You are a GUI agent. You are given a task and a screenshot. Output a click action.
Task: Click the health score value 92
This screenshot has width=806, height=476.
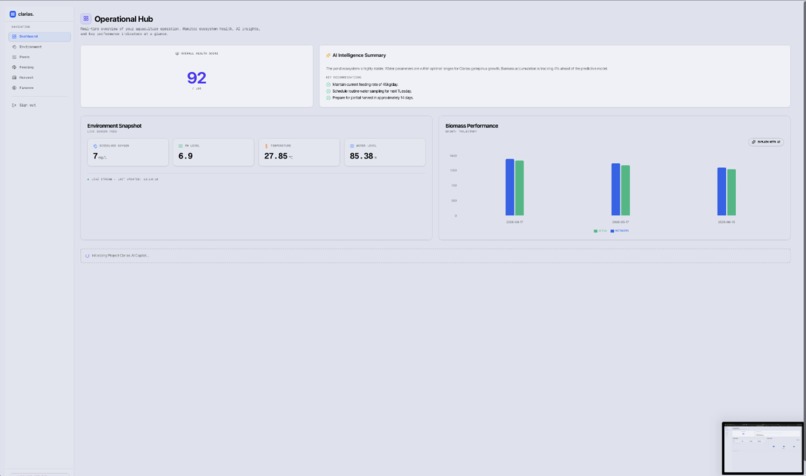(196, 78)
